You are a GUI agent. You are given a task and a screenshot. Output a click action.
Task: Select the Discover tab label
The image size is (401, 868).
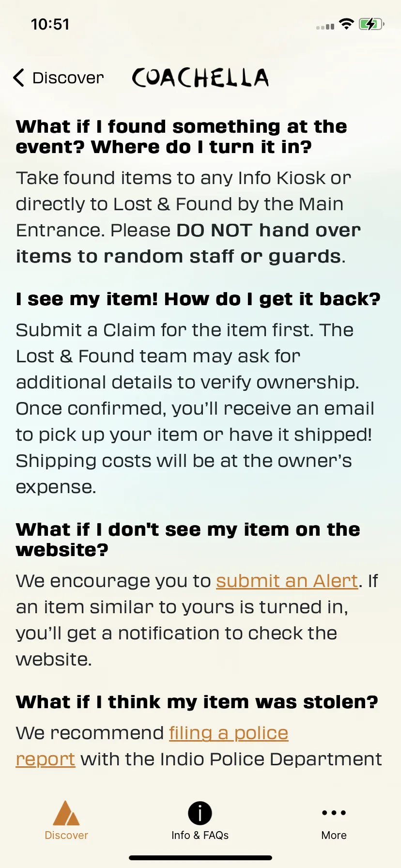click(x=66, y=835)
